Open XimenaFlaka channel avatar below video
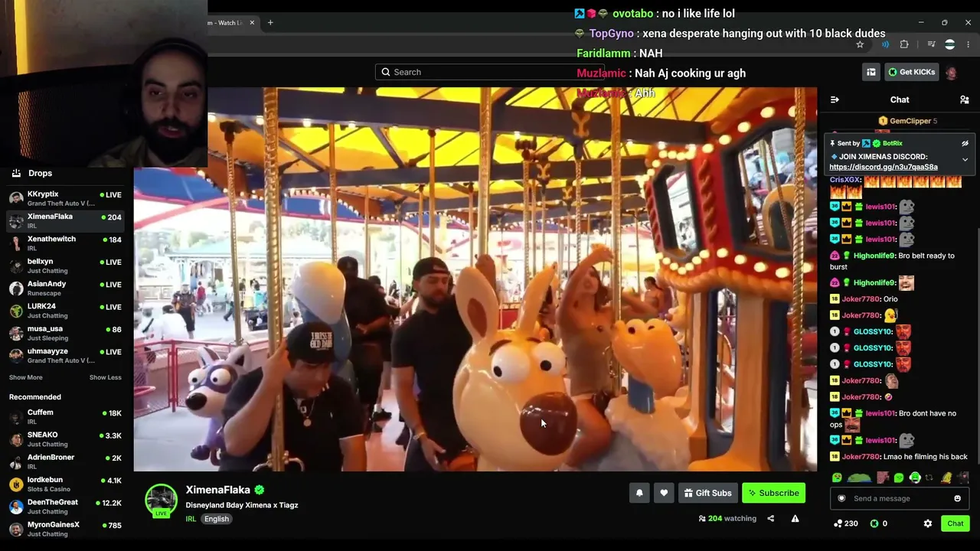The height and width of the screenshot is (551, 980). click(x=161, y=500)
